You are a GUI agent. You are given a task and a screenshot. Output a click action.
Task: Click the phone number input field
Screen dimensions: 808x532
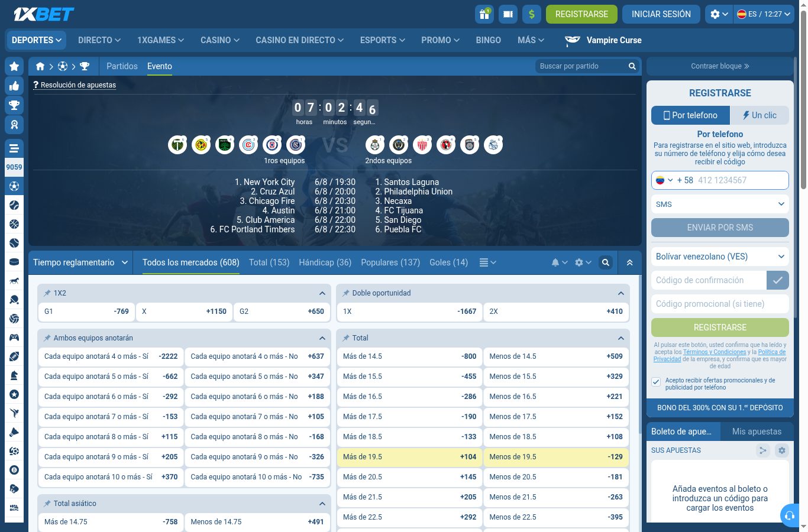click(x=742, y=180)
